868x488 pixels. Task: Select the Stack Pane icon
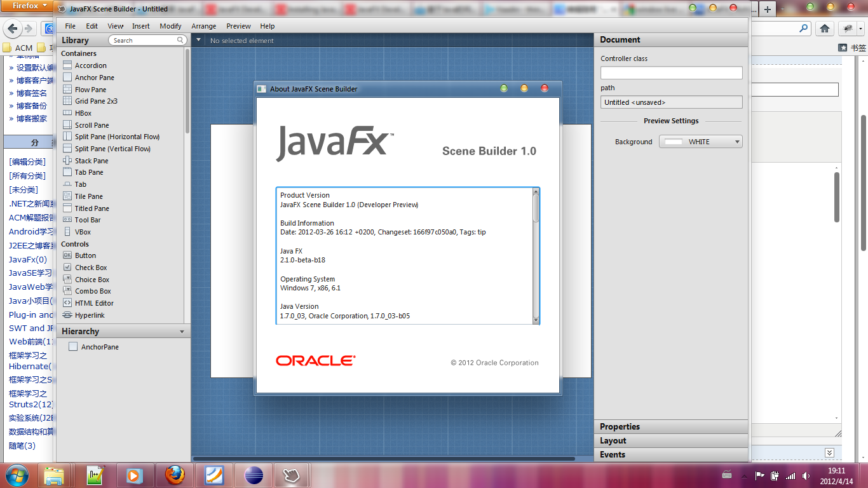click(67, 161)
